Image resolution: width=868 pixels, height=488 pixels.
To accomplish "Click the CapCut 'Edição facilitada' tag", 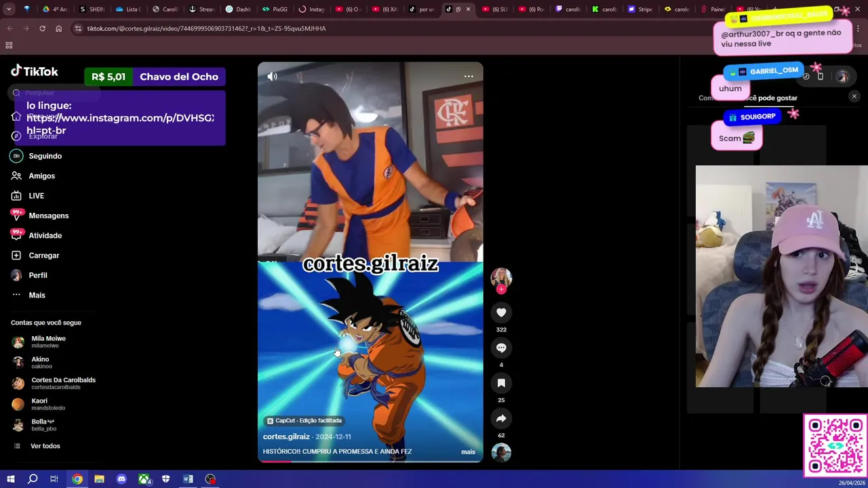I will point(304,421).
